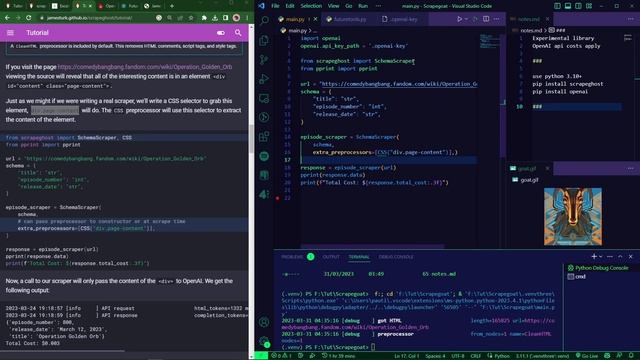
Task: Open more actions for the main.py editor group
Action: pyautogui.click(x=496, y=19)
